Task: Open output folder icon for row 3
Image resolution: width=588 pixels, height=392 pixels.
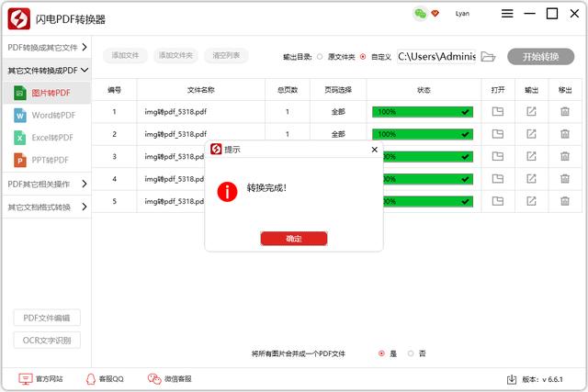Action: click(531, 156)
